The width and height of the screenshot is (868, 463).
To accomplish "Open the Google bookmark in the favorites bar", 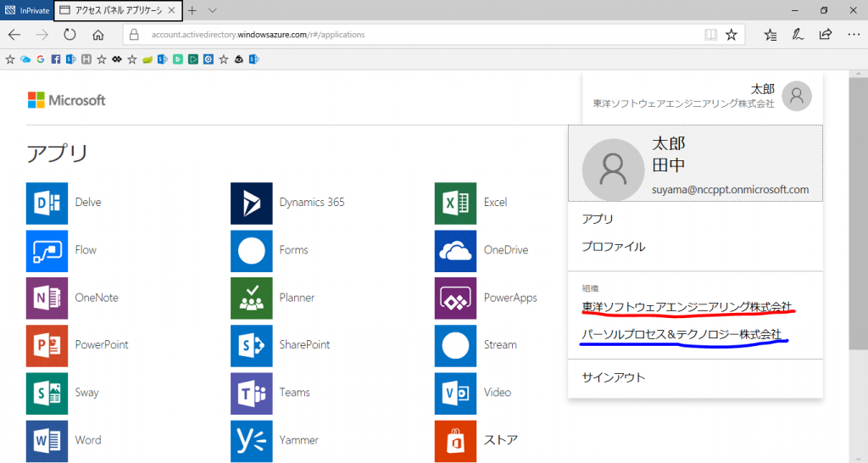I will point(41,59).
